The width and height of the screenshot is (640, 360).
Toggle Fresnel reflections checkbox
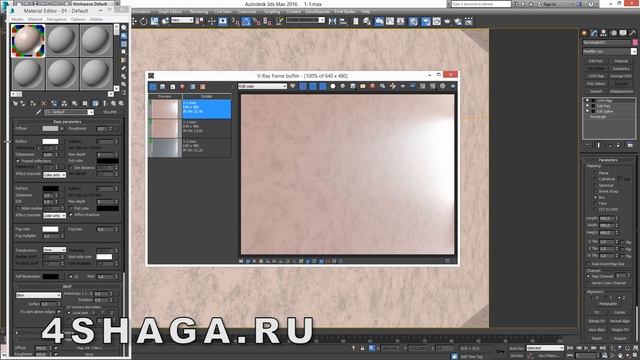coord(18,161)
